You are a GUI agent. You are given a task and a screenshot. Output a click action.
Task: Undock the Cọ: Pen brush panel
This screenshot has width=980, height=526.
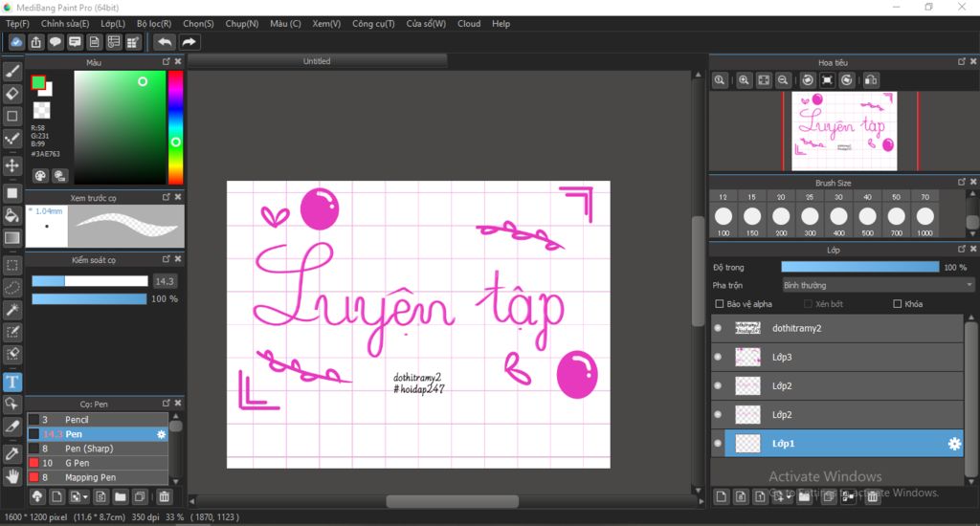click(166, 403)
